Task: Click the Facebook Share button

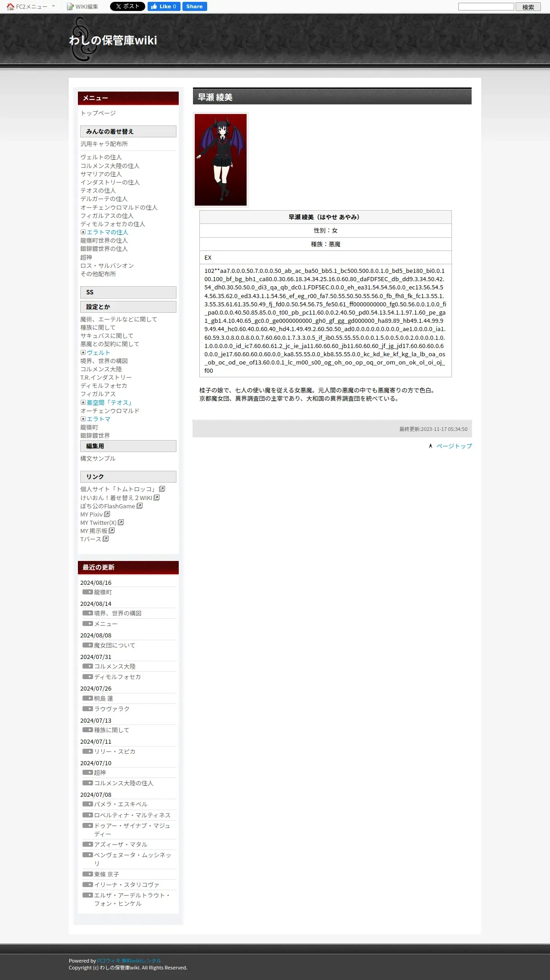Action: point(194,6)
